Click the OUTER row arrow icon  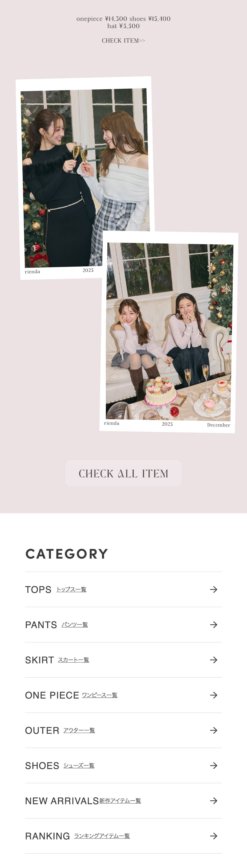[x=213, y=730]
